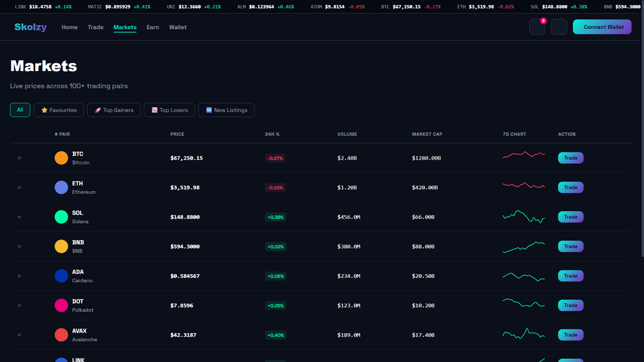This screenshot has height=362, width=644.
Task: Trade the AVAX pair
Action: [570, 336]
